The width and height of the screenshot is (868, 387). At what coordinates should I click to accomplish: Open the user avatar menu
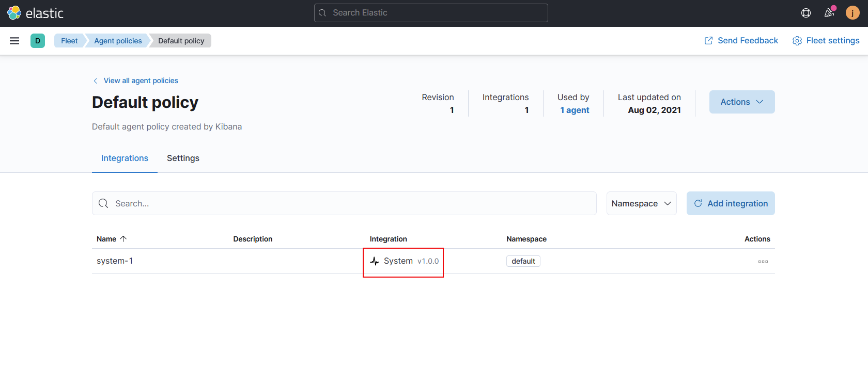click(853, 13)
